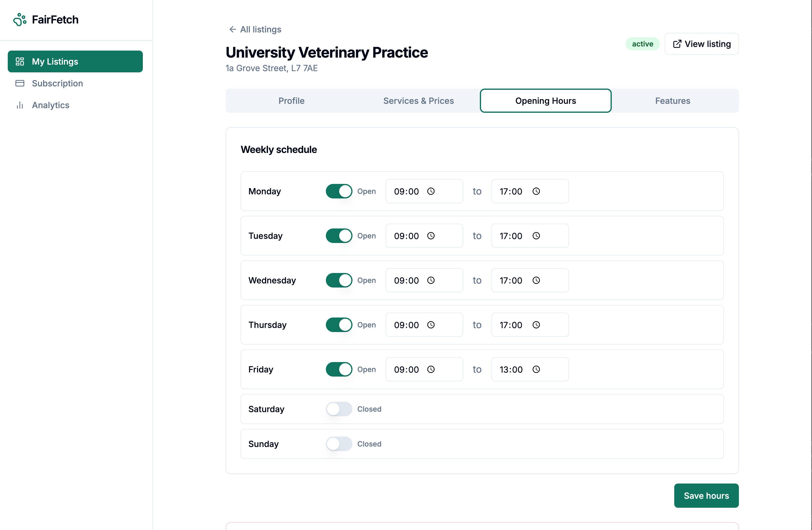Viewport: 812px width, 530px height.
Task: Disable the Thursday open toggle
Action: (x=339, y=325)
